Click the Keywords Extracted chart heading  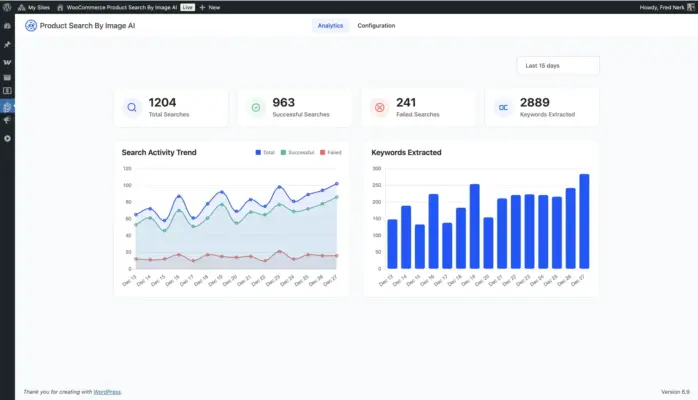click(406, 152)
